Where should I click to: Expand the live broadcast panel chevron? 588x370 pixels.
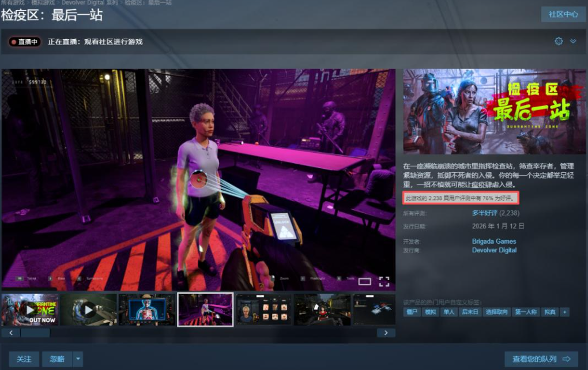[573, 41]
